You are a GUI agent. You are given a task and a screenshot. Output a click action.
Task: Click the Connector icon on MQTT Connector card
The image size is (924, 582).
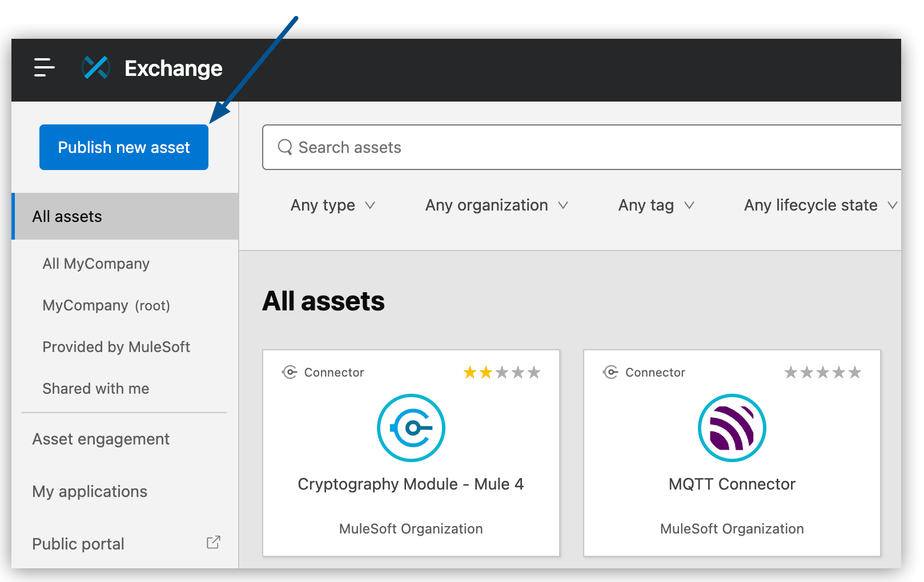[x=611, y=372]
